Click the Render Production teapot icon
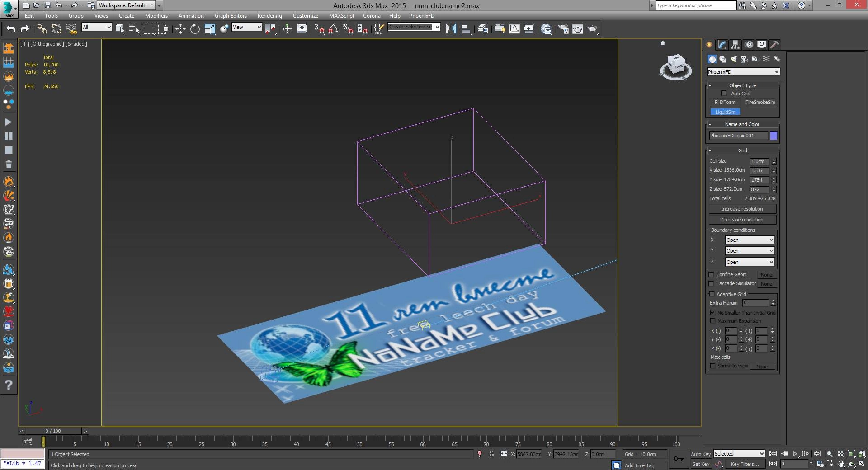 (592, 29)
